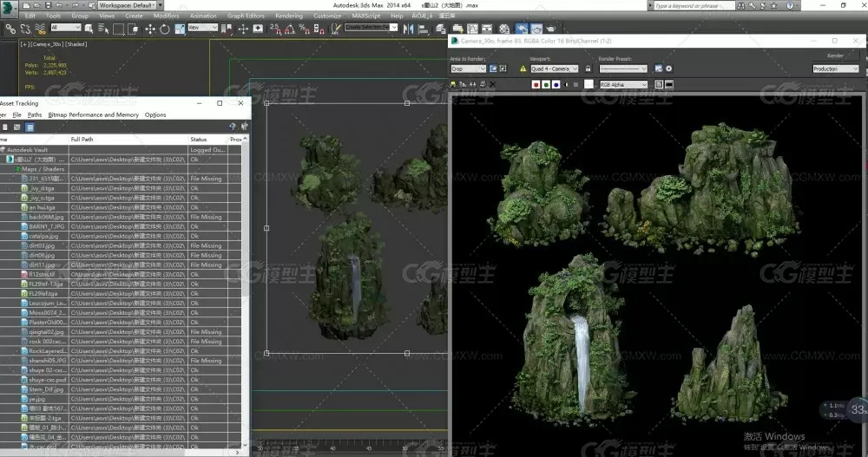Viewport: 868px width, 457px height.
Task: Open the Material Editor sphere icon
Action: (x=504, y=29)
